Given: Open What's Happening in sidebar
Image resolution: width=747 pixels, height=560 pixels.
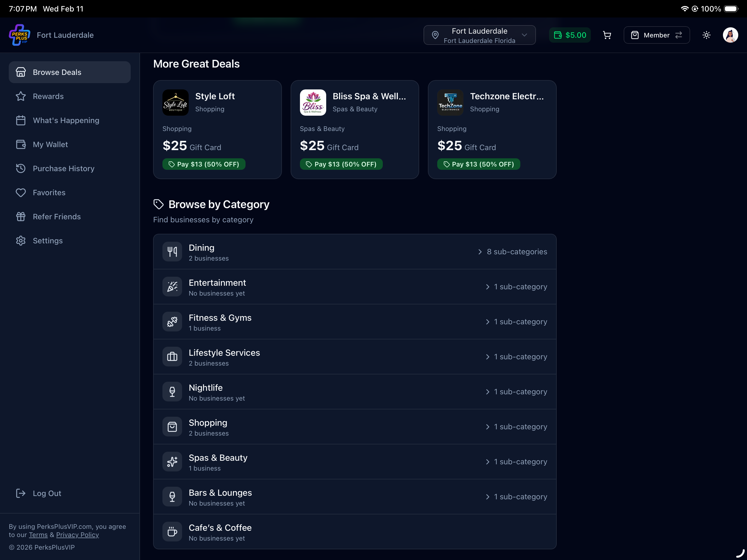Looking at the screenshot, I should [69, 120].
